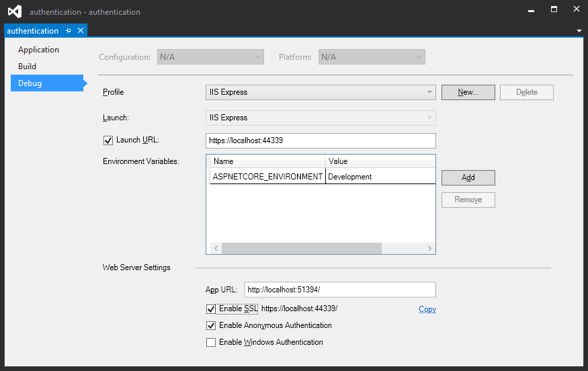588x371 pixels.
Task: Open the tab overflow dropdown arrow
Action: (579, 31)
